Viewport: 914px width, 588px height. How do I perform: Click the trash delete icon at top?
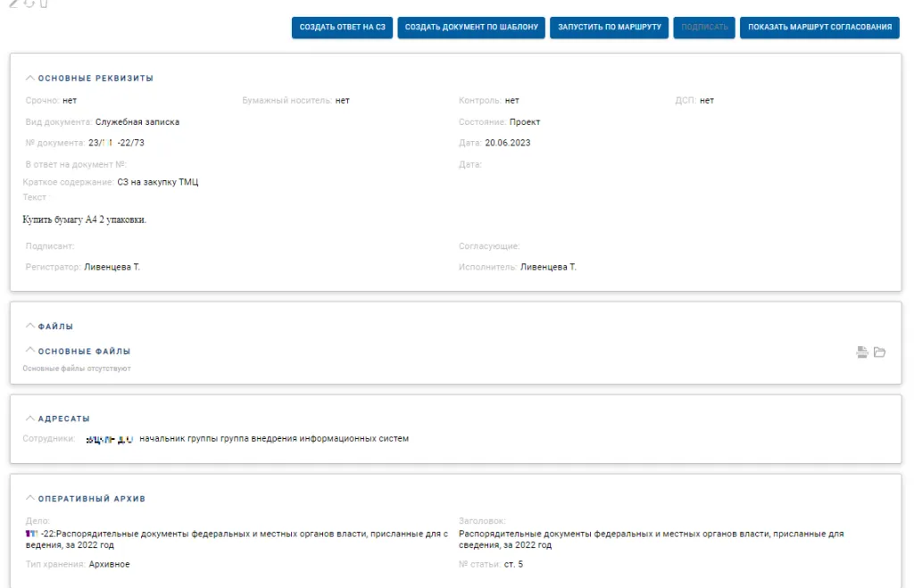pos(44,3)
